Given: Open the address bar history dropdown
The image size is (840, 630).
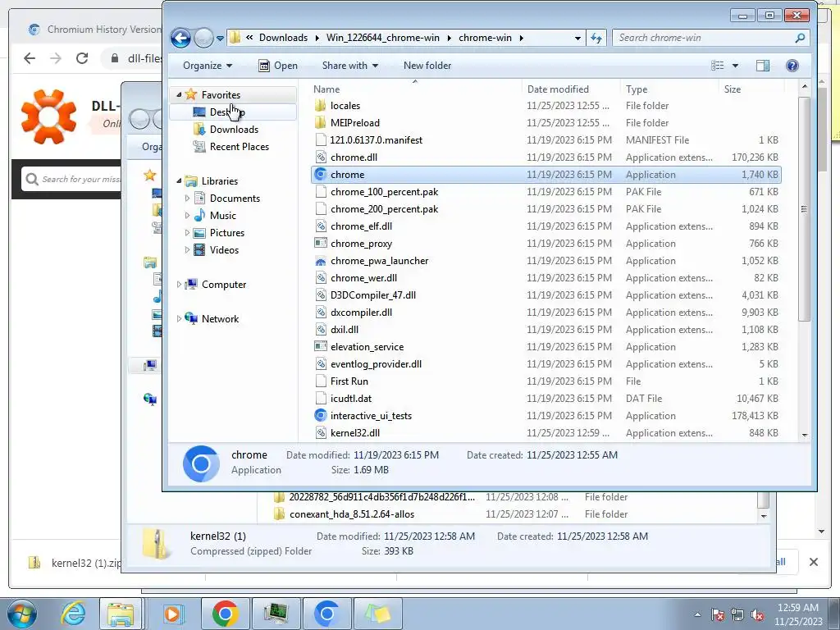Looking at the screenshot, I should (577, 38).
